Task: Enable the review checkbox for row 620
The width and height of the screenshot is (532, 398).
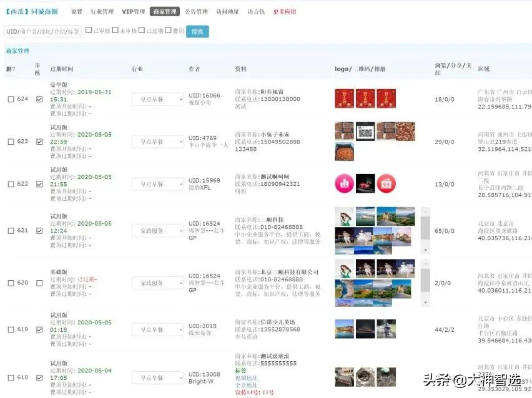Action: (x=40, y=283)
